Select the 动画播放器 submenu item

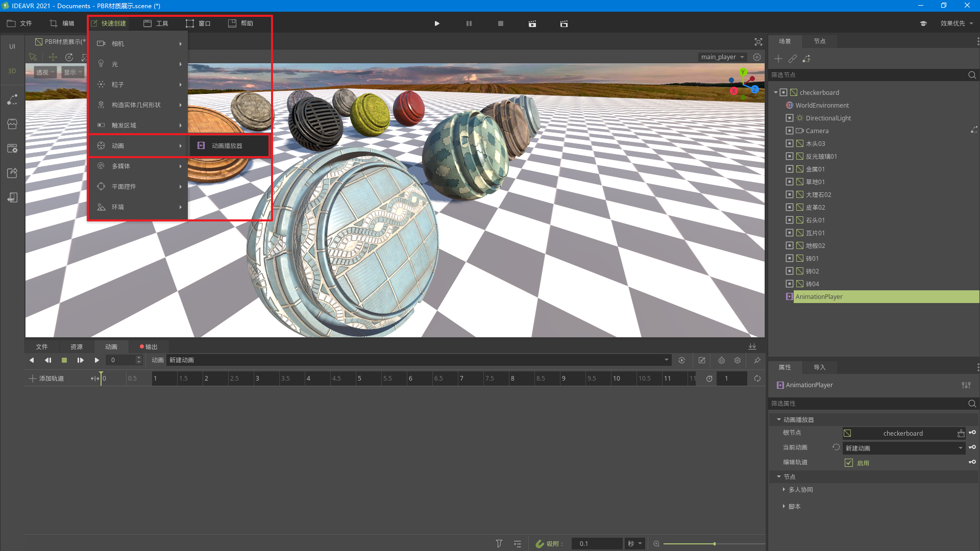pyautogui.click(x=227, y=146)
